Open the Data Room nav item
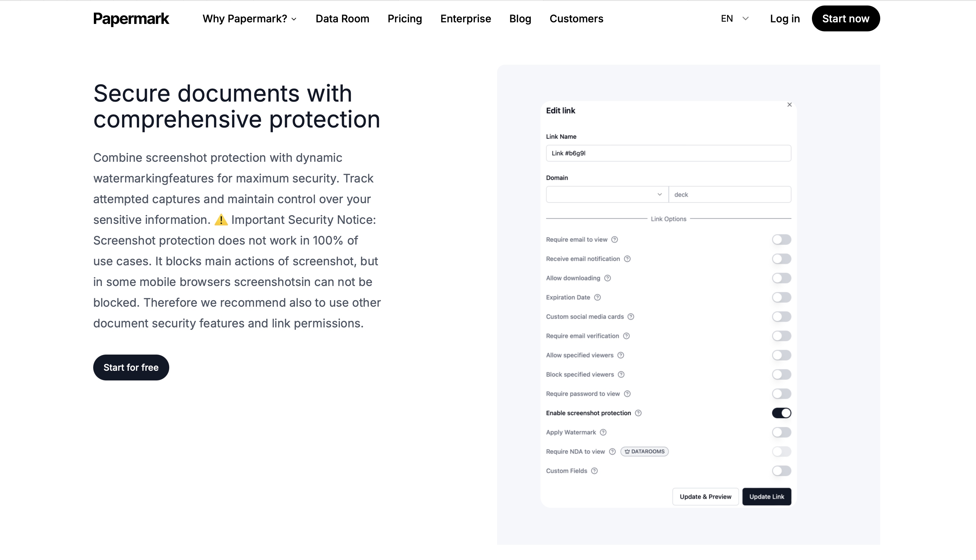This screenshot has height=560, width=976. [342, 18]
